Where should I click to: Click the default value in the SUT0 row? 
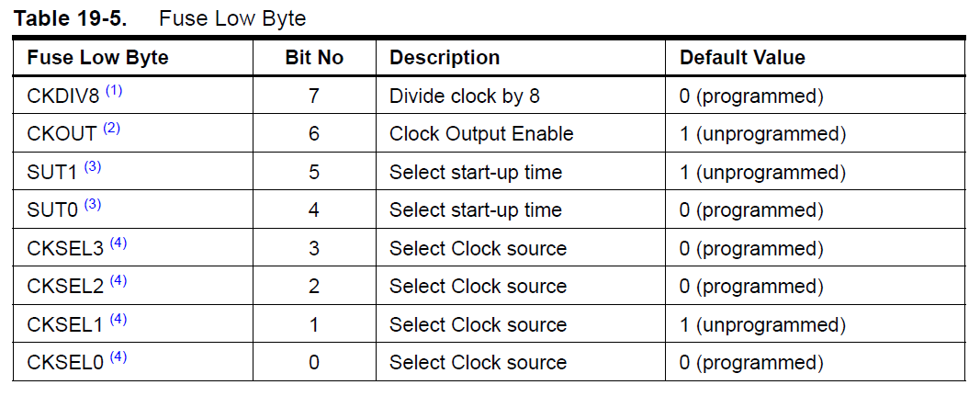coord(751,209)
